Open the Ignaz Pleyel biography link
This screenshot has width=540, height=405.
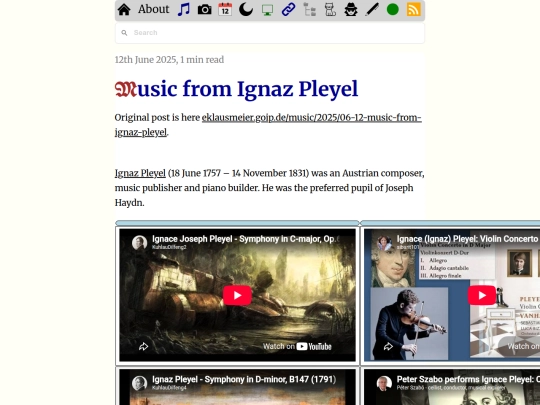coord(140,173)
